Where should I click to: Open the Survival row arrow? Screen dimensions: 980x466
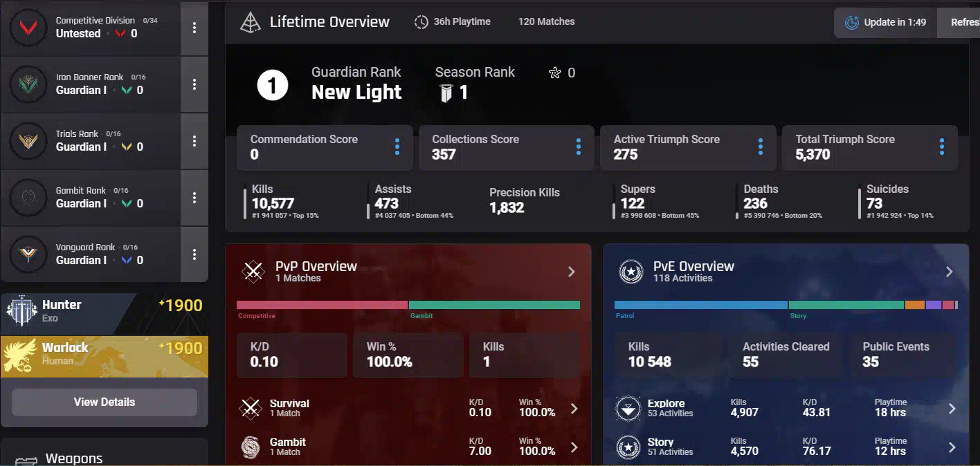point(574,409)
